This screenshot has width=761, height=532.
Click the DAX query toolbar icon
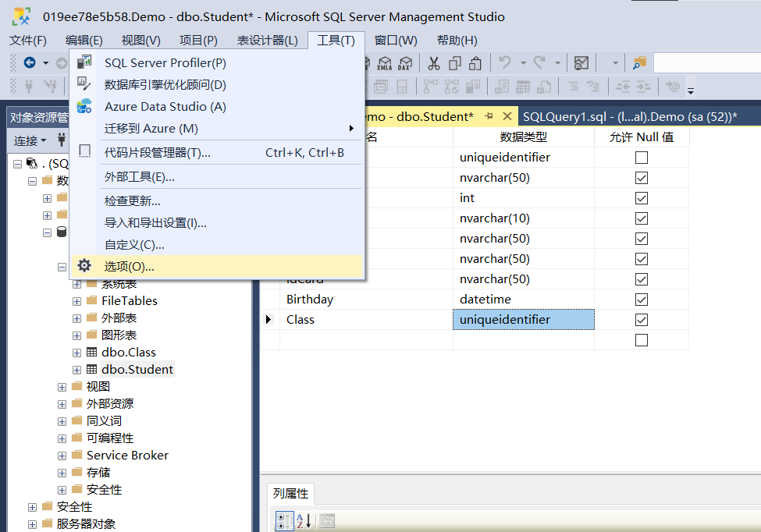click(405, 63)
